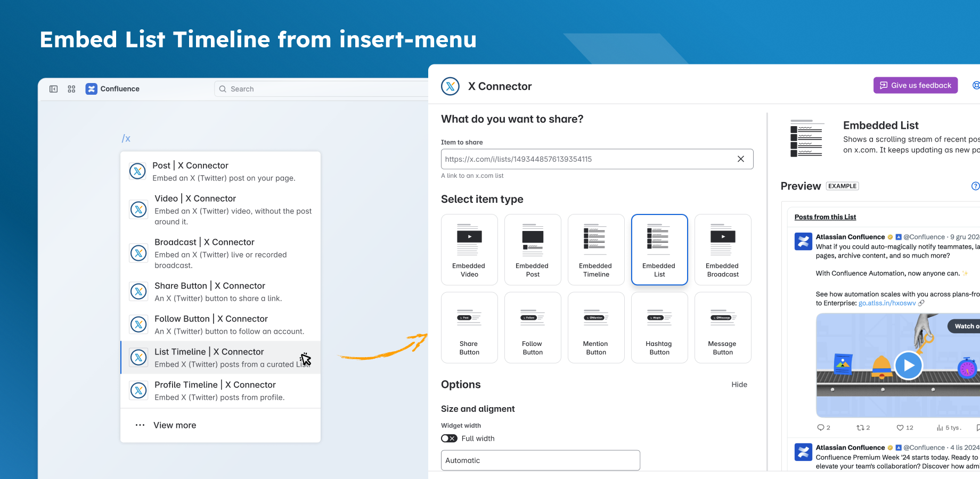980x479 pixels.
Task: Open the Posts from this List link
Action: click(825, 217)
